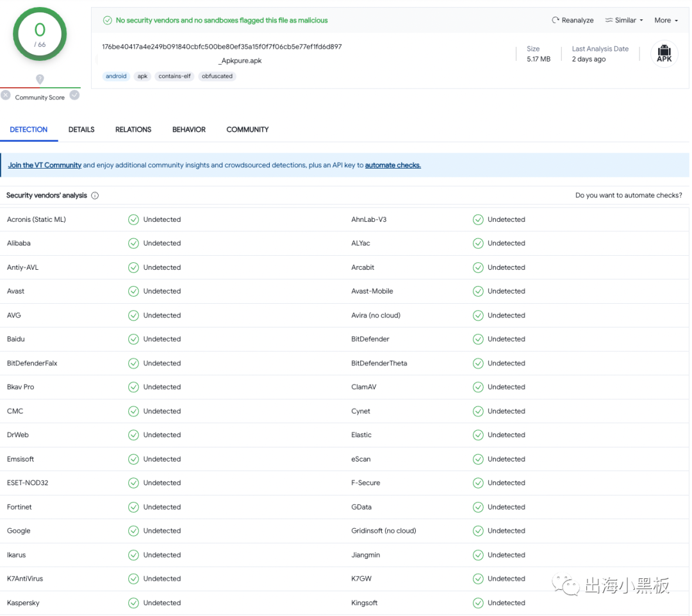This screenshot has width=692, height=616.
Task: Click the Kaspersky vendor name
Action: [x=23, y=603]
